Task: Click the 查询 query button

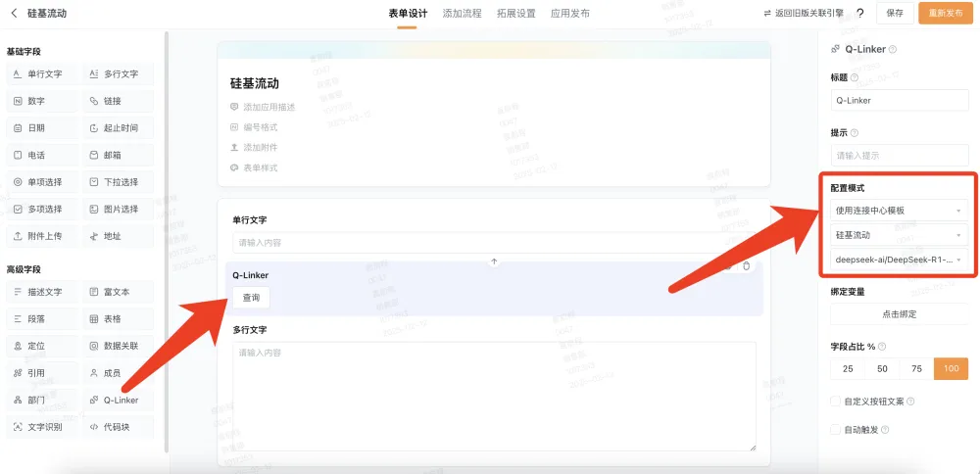Action: pyautogui.click(x=251, y=298)
